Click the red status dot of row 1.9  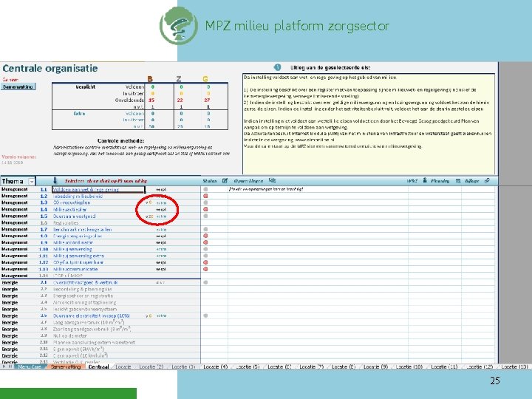tap(205, 242)
